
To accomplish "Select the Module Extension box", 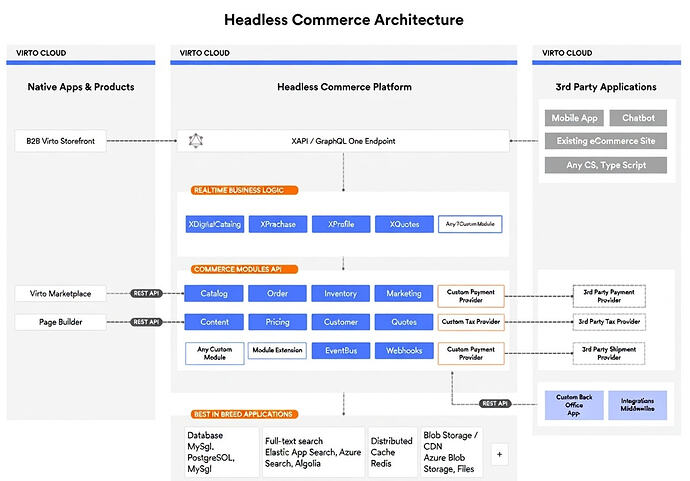I will [x=277, y=350].
